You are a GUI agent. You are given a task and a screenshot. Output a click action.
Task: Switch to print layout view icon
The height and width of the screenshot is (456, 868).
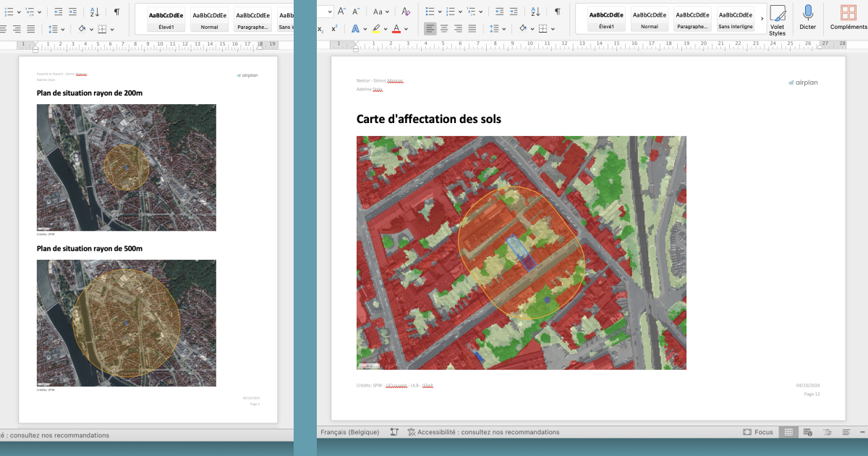[x=788, y=432]
